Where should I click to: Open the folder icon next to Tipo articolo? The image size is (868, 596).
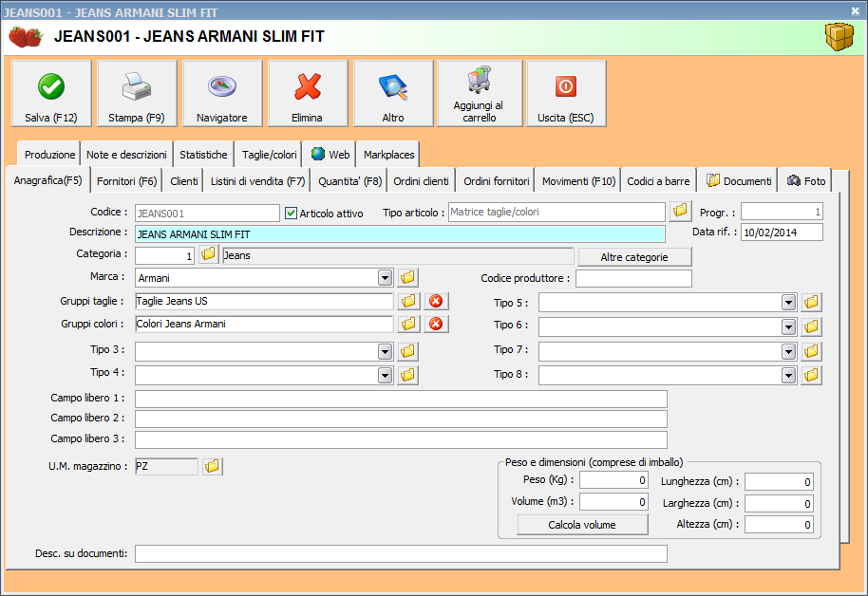click(x=680, y=211)
